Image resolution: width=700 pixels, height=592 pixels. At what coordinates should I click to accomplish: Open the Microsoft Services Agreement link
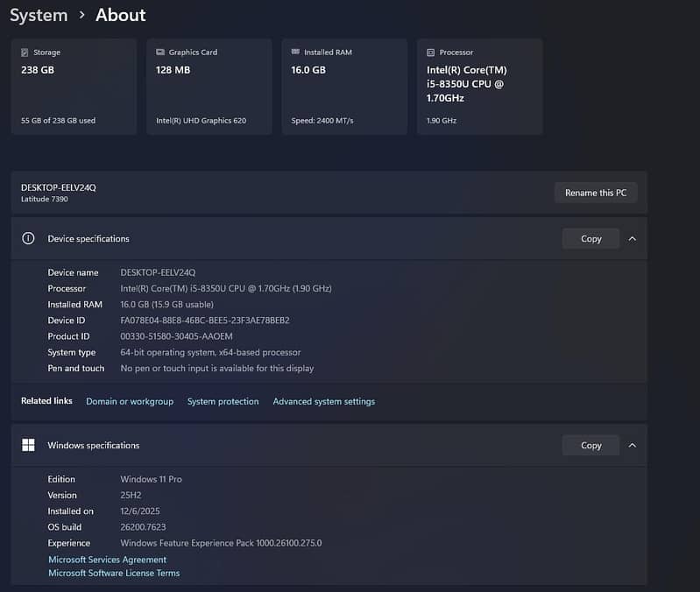(107, 560)
